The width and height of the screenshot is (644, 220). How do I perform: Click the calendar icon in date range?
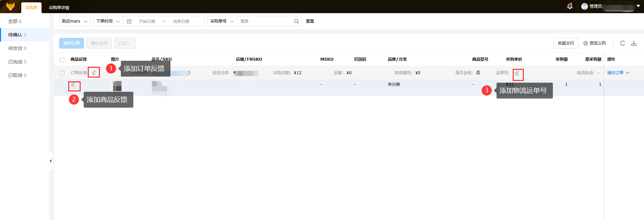click(129, 21)
